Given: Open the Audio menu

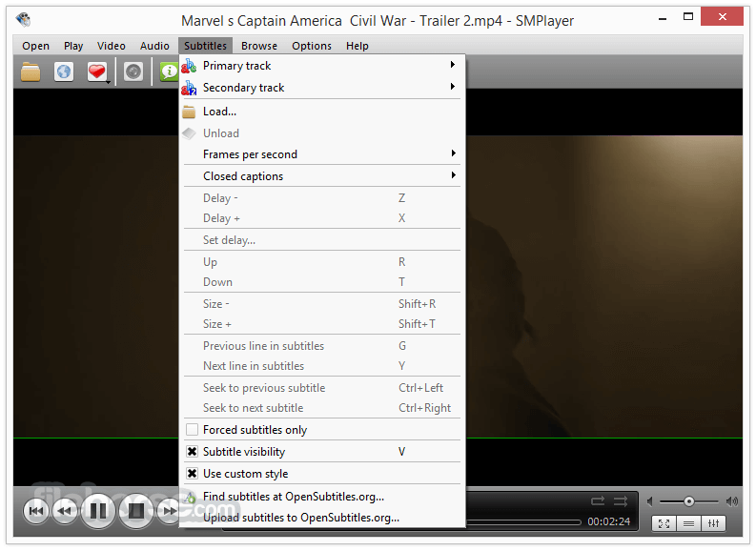Looking at the screenshot, I should [x=154, y=46].
